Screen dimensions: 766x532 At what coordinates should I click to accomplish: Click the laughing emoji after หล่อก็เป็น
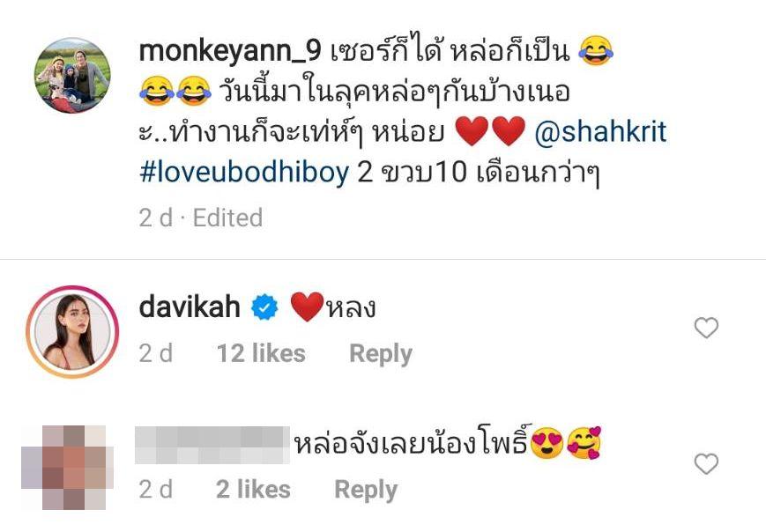(596, 51)
